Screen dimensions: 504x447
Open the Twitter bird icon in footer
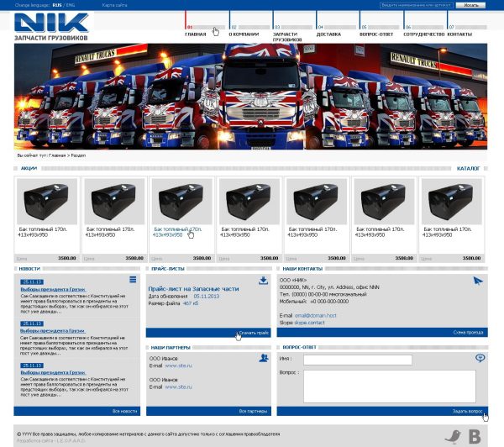(454, 437)
